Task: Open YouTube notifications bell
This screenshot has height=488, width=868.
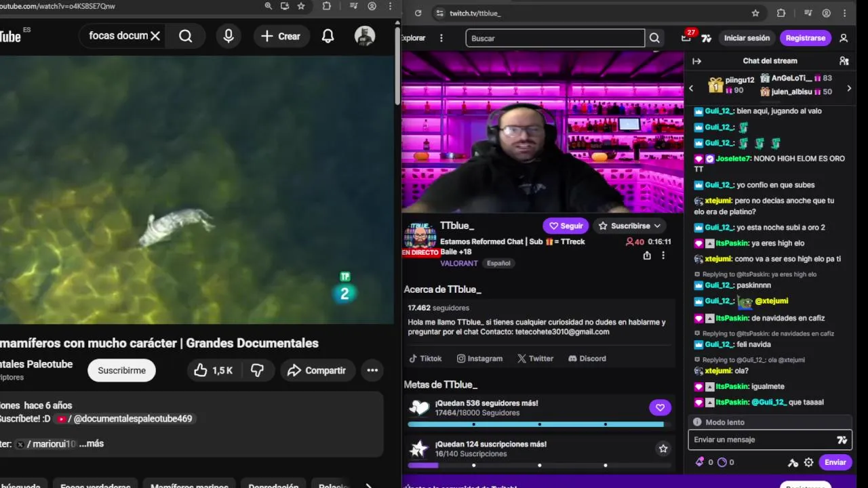Action: pos(328,36)
